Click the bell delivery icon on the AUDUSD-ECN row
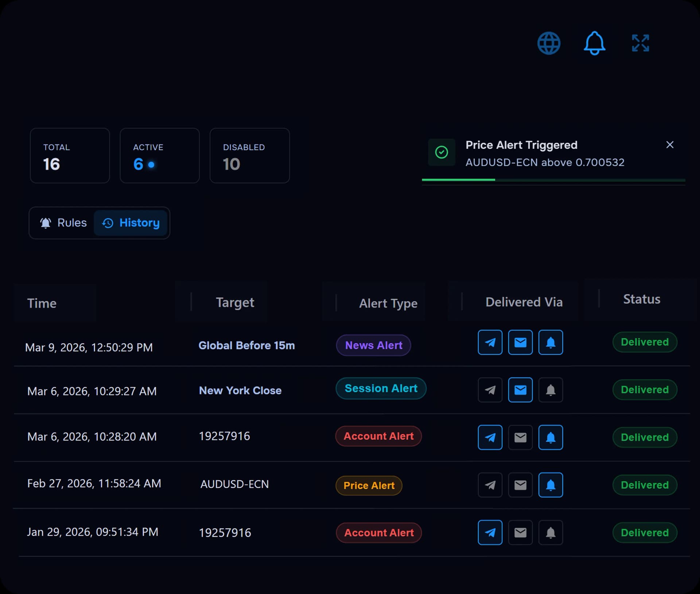 pos(551,485)
